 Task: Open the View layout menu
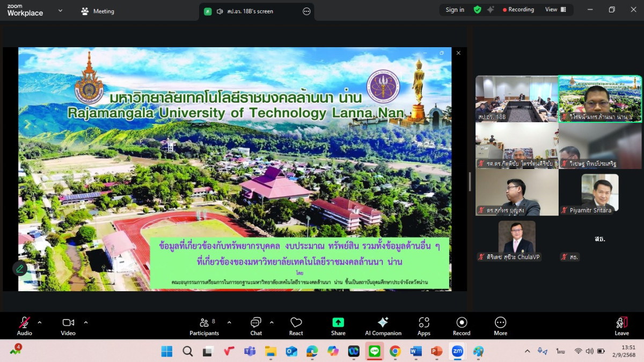[x=555, y=10]
